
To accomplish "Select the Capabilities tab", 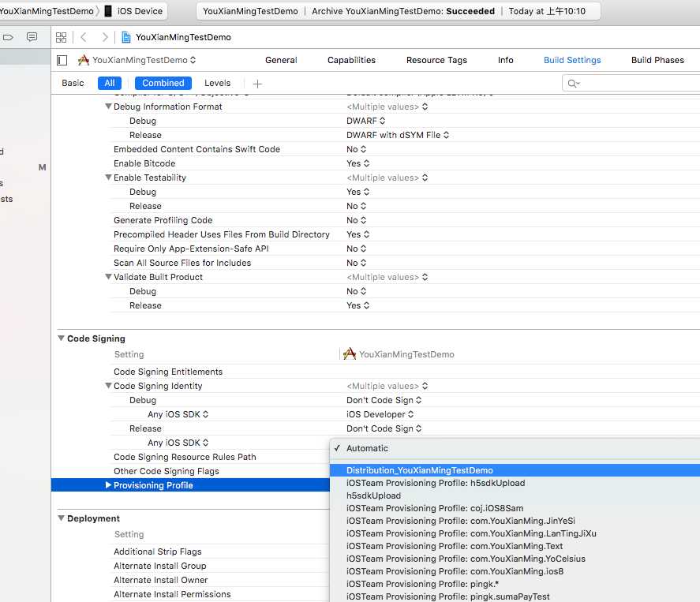I will click(x=351, y=60).
